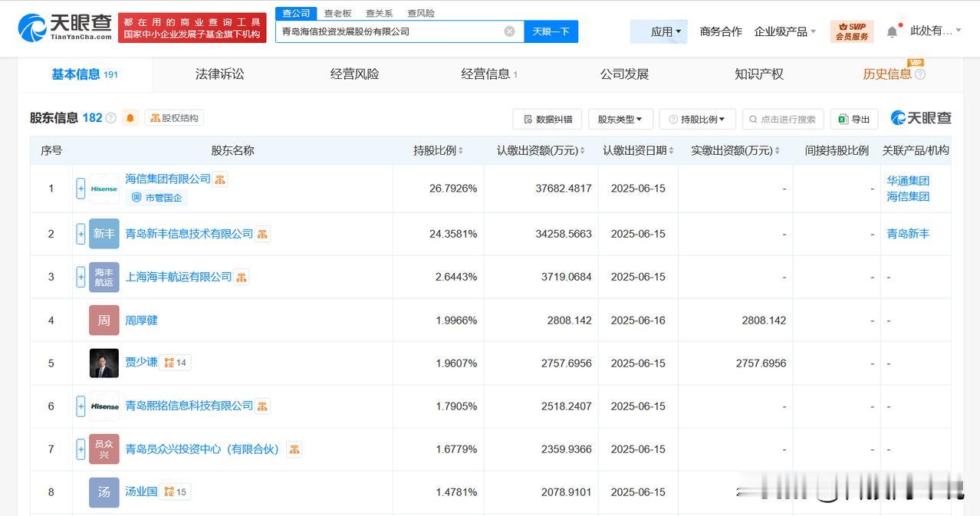Click the Hisense logo of 海信集团有限公司
Image resolution: width=980 pixels, height=516 pixels.
pyautogui.click(x=104, y=189)
